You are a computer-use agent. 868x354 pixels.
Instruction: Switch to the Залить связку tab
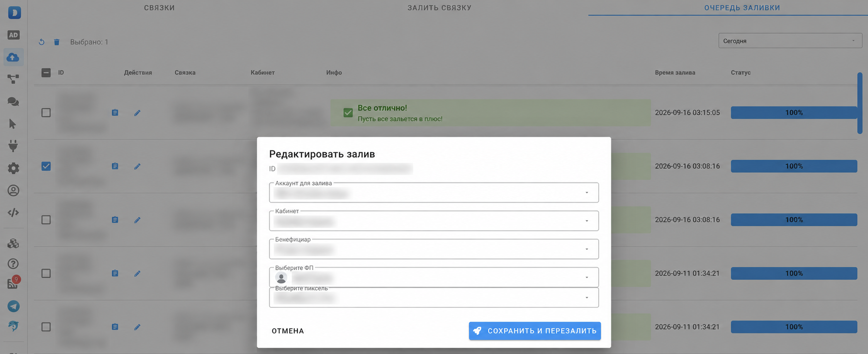coord(439,8)
